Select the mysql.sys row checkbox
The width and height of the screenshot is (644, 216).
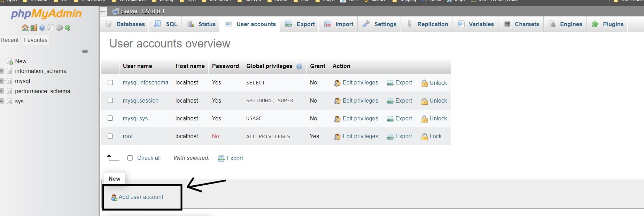(110, 118)
